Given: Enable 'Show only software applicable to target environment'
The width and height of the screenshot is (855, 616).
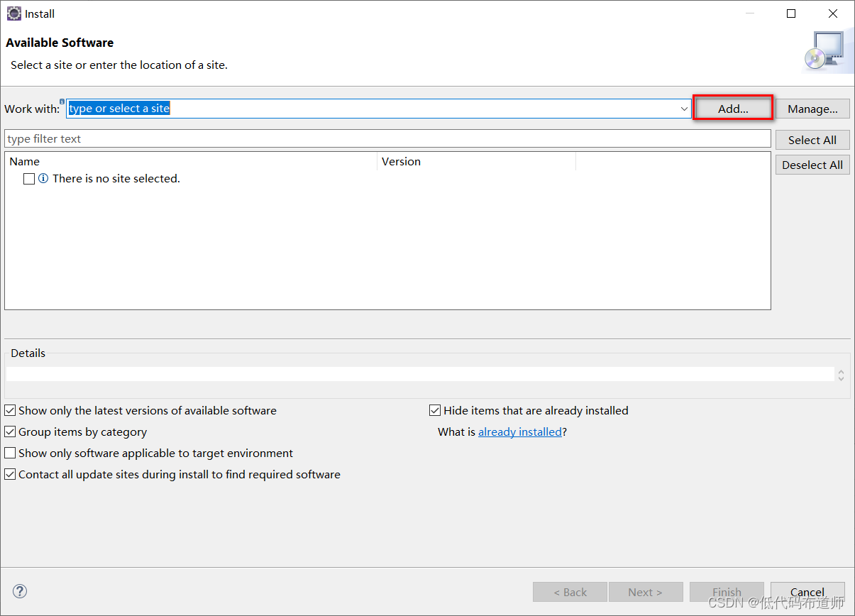Looking at the screenshot, I should pyautogui.click(x=10, y=453).
